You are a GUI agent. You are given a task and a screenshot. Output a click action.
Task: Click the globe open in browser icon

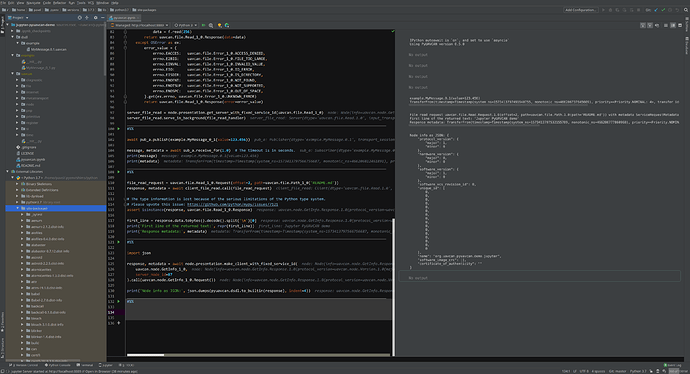[x=227, y=25]
